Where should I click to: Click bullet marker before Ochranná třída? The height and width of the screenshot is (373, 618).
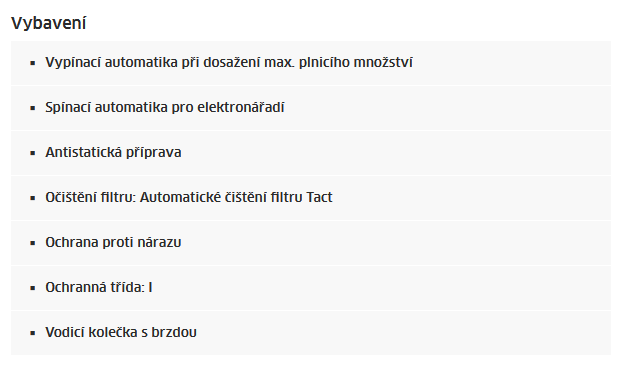click(x=33, y=288)
